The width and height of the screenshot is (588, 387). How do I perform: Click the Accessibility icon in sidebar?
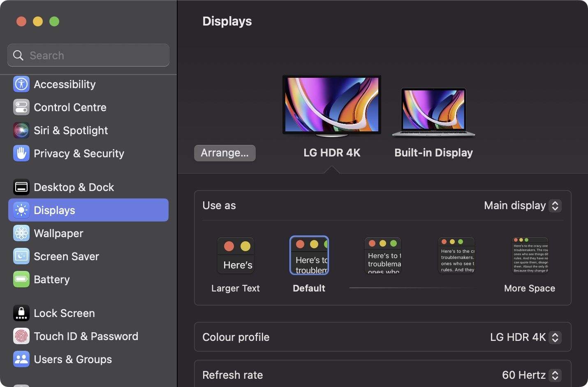point(21,84)
